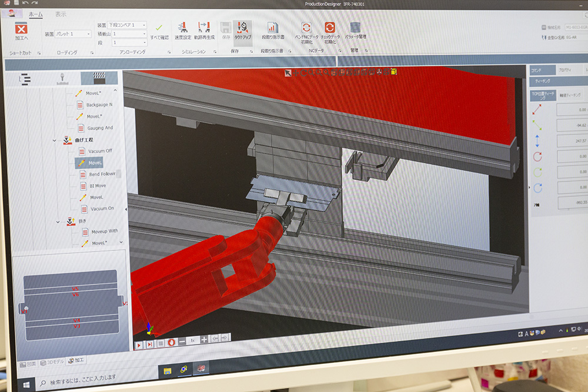Click the すべて確認 checkmark icon
The width and height of the screenshot is (588, 392).
tap(159, 28)
